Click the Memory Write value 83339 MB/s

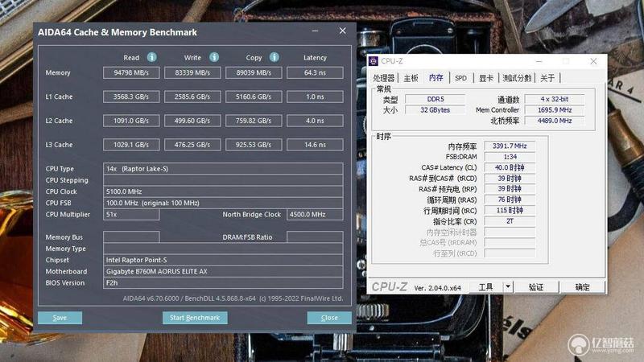coord(192,72)
